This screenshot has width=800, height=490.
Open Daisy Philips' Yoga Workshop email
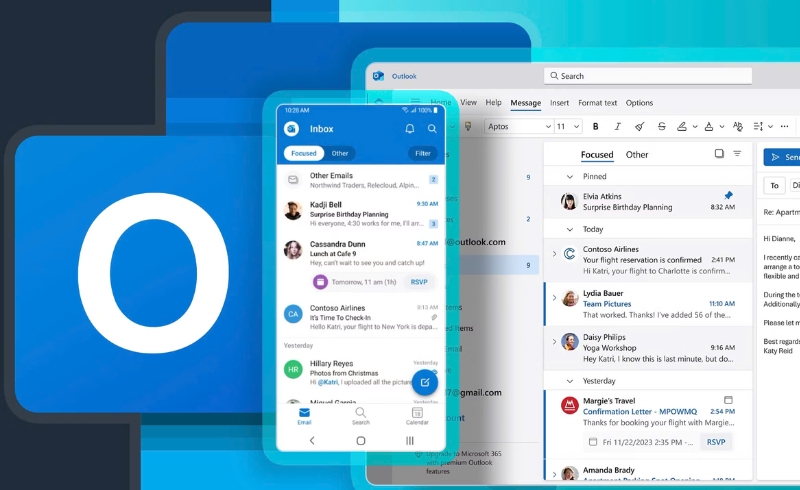[648, 348]
